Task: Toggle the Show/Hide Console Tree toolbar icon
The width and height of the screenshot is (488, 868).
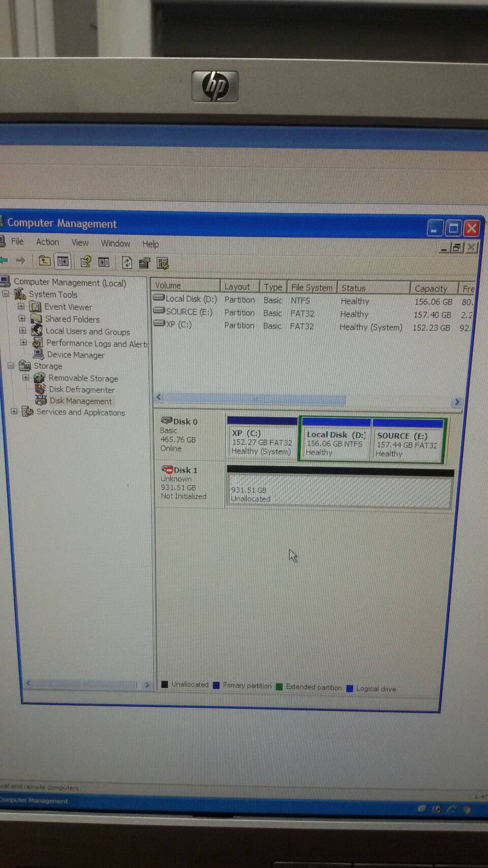Action: (63, 262)
